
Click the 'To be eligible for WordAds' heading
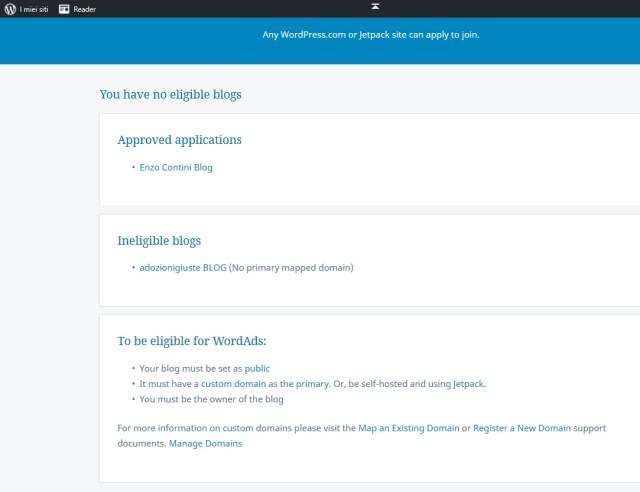(192, 341)
